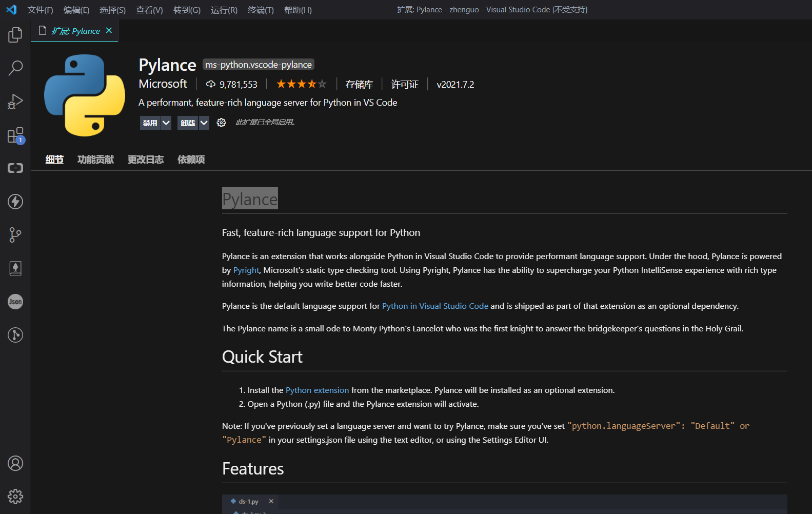
Task: Open the 存储库 link
Action: 359,84
